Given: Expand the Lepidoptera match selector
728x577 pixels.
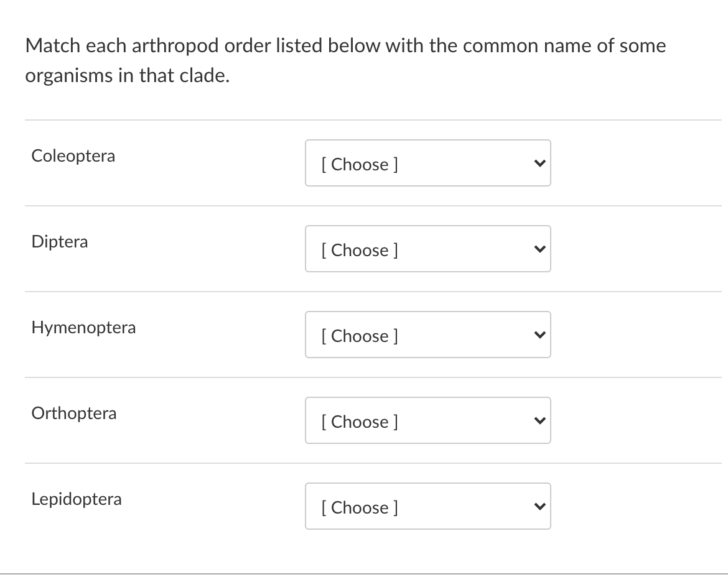Looking at the screenshot, I should pos(427,506).
